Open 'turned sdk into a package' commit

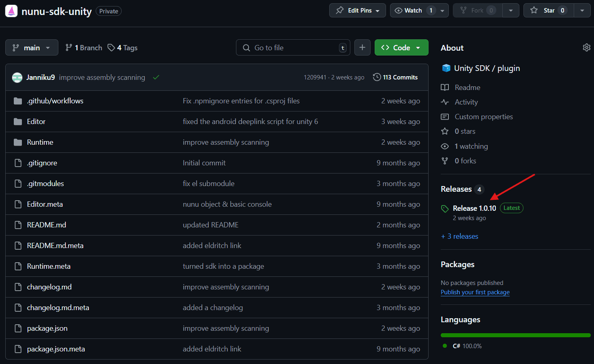(223, 266)
